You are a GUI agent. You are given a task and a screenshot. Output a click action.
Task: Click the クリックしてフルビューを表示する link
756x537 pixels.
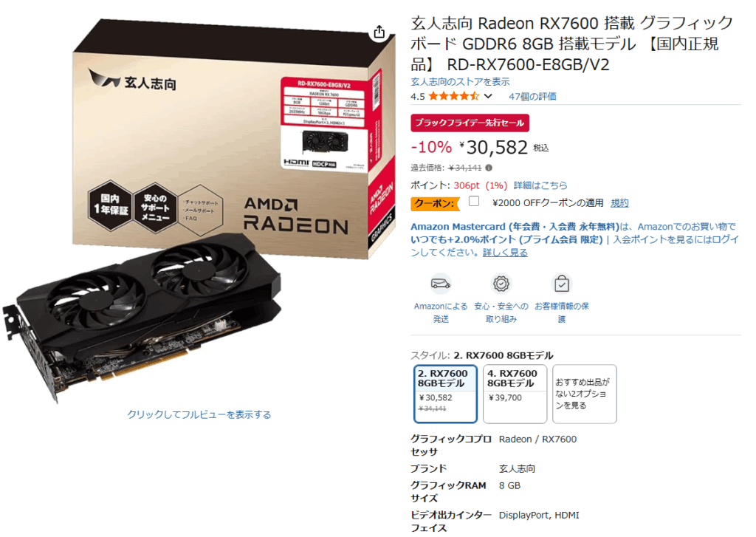click(199, 414)
